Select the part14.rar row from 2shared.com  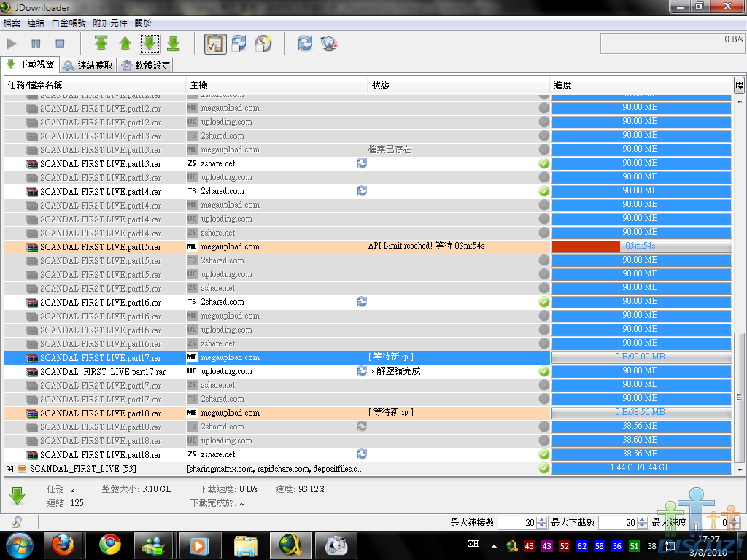(368, 191)
